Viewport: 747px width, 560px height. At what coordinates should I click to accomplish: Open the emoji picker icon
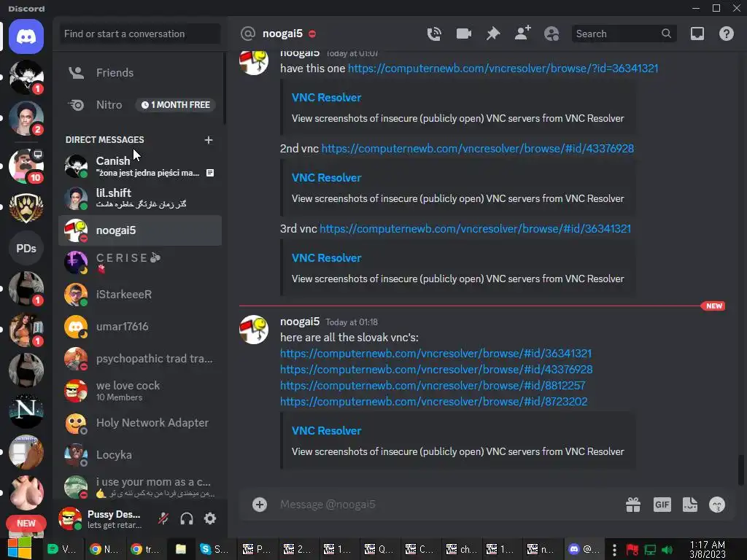(x=717, y=505)
